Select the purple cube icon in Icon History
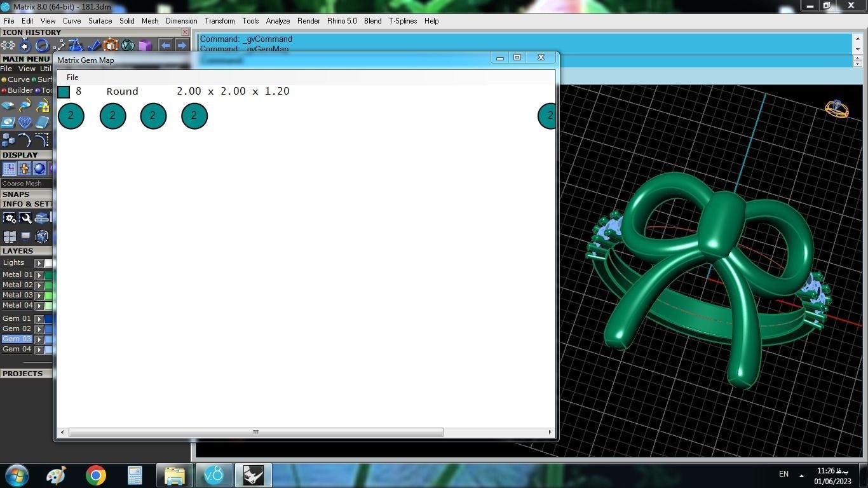The width and height of the screenshot is (868, 488). click(x=145, y=45)
